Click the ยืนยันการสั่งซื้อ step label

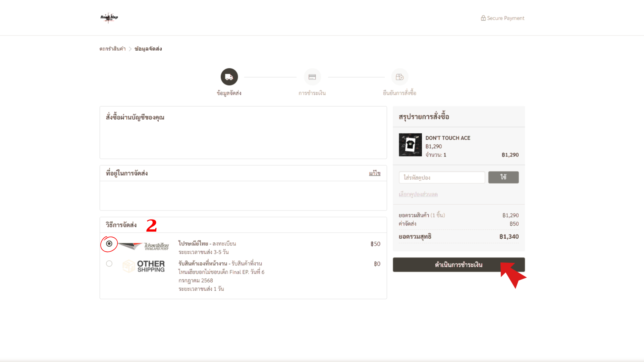point(399,93)
